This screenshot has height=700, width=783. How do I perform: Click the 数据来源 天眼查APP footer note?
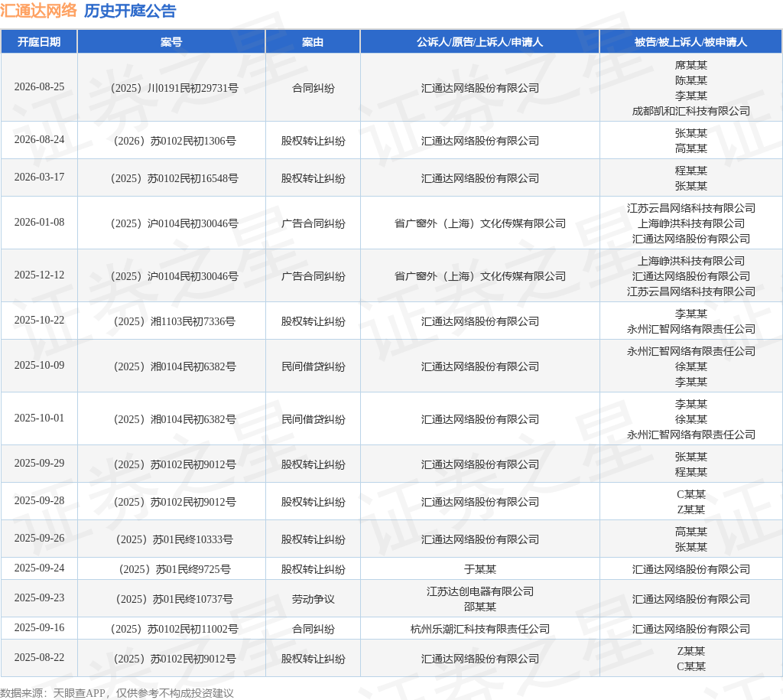pos(117,693)
